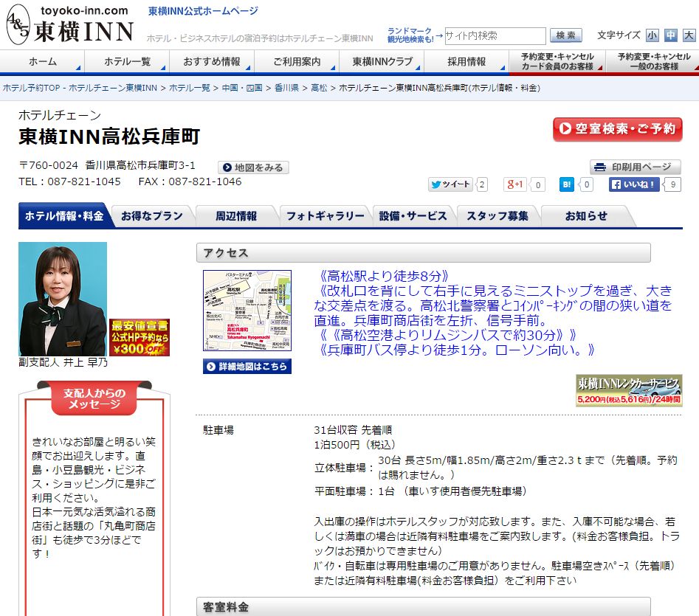Click the 香川県 breadcrumb link
Viewport: 699px width, 616px height.
point(286,89)
